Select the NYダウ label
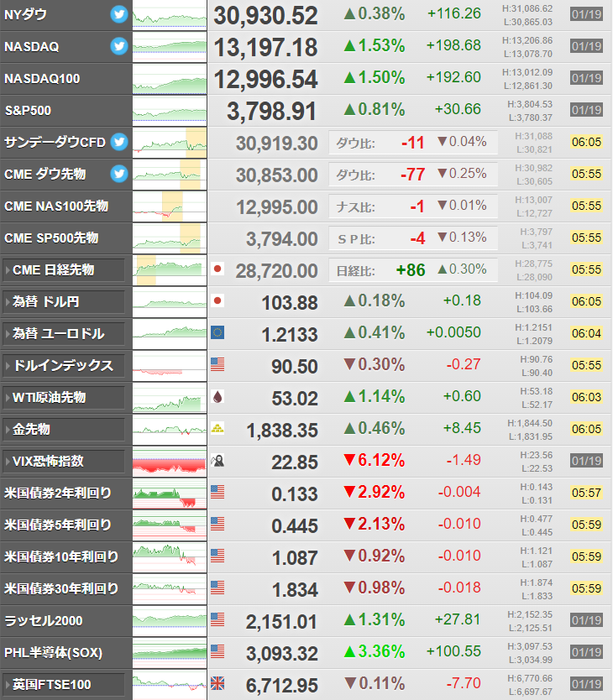Viewport: 613px width, 700px height. [25, 15]
